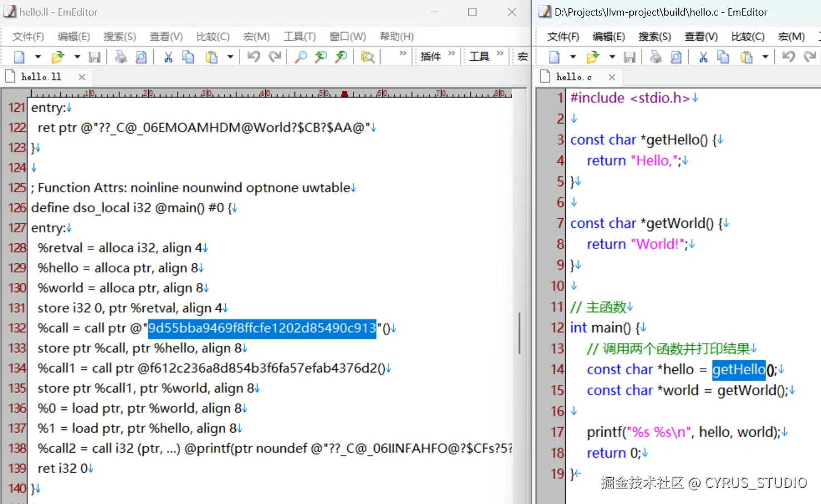Click selected hash text 9d55bba9469f8ffcfe1202d85490c913
Viewport: 821px width, 504px height.
click(x=262, y=328)
